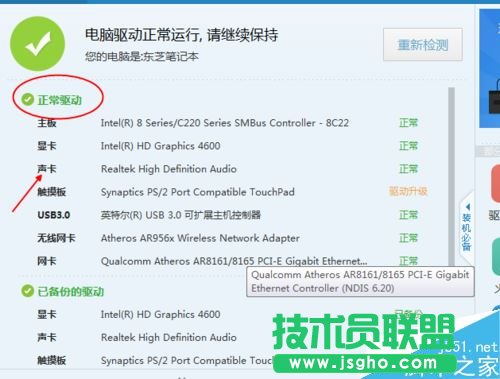Click 正常 status of the SMBus Controller row
Screen dimensions: 500x379
[x=408, y=123]
